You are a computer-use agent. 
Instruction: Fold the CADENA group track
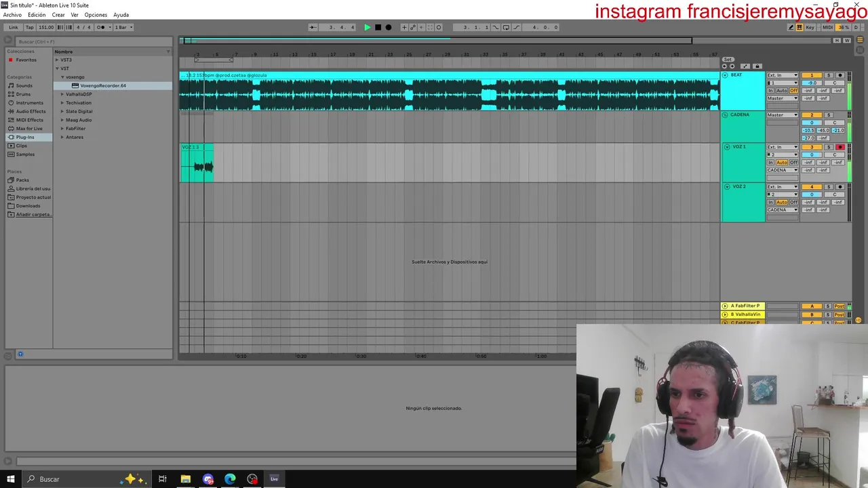[725, 115]
